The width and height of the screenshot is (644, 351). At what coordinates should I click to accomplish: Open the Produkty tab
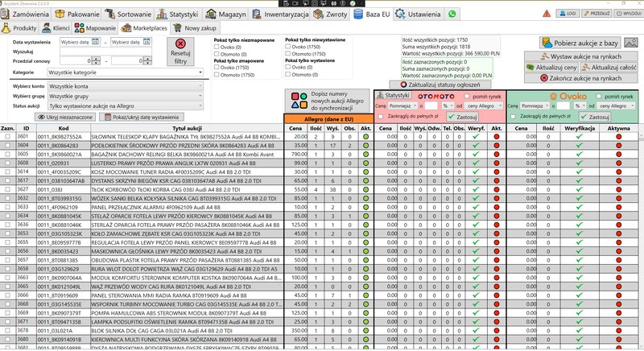19,28
